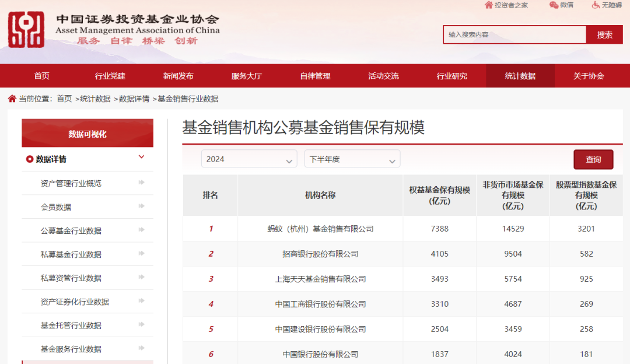This screenshot has width=630, height=364.
Task: Open the 下半年度 period dropdown
Action: coord(352,159)
